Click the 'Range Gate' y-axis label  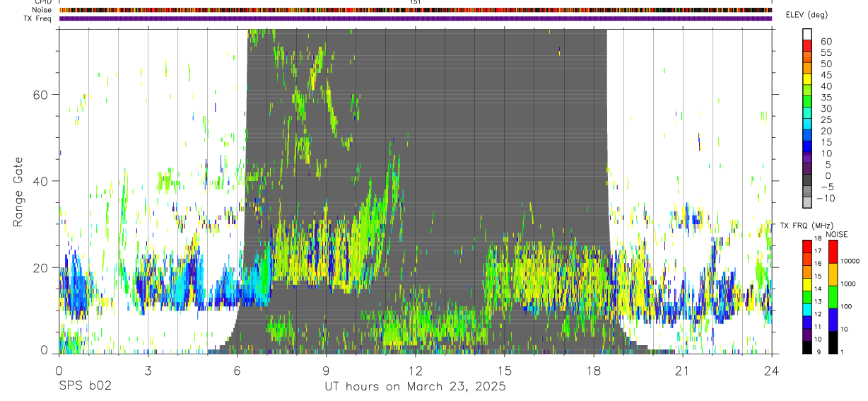pos(18,193)
